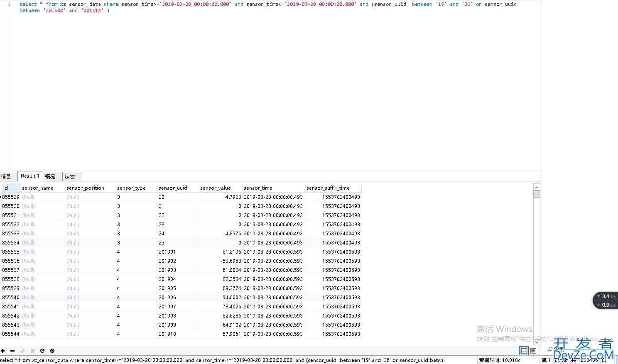This screenshot has width=618, height=364.
Task: Click sensor_uuid cell 201910
Action: [x=178, y=334]
